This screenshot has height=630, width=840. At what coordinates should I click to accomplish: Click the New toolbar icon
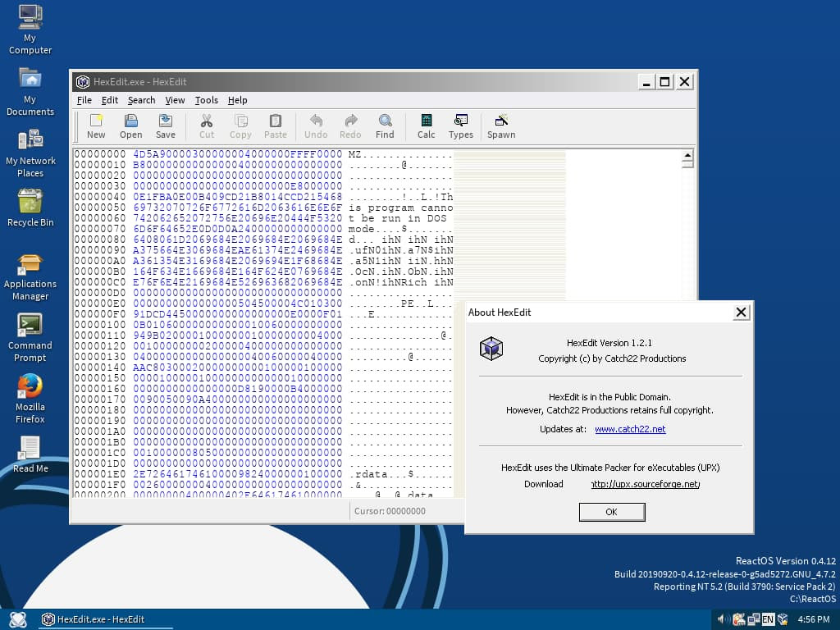click(x=96, y=121)
